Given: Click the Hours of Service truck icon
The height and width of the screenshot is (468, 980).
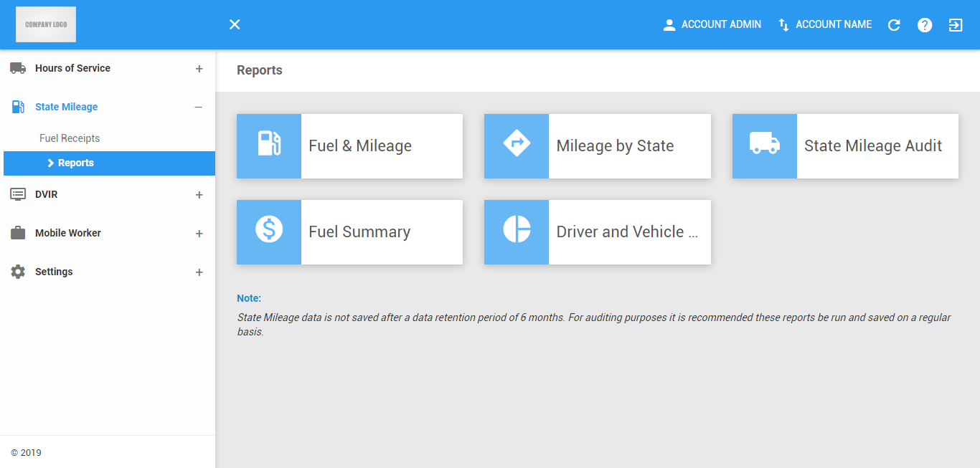Looking at the screenshot, I should (18, 68).
